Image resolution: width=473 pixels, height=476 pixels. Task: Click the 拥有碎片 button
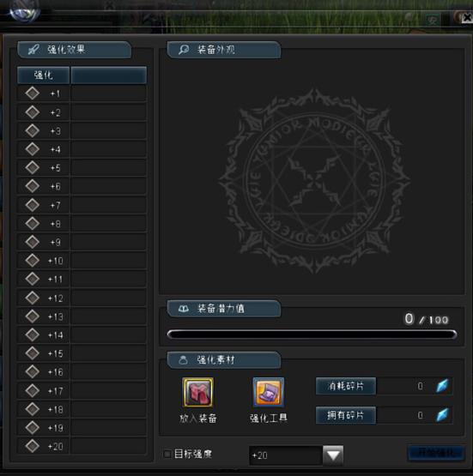click(346, 415)
